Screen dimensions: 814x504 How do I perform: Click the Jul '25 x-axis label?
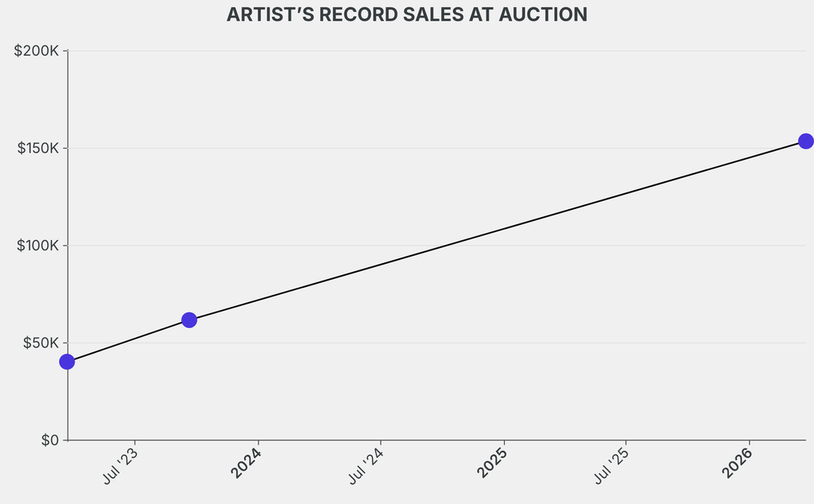[613, 466]
